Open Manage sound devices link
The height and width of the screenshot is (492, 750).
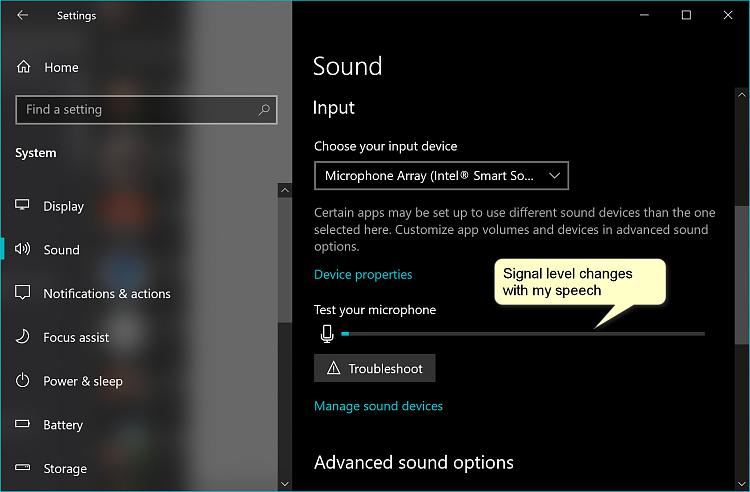[378, 406]
